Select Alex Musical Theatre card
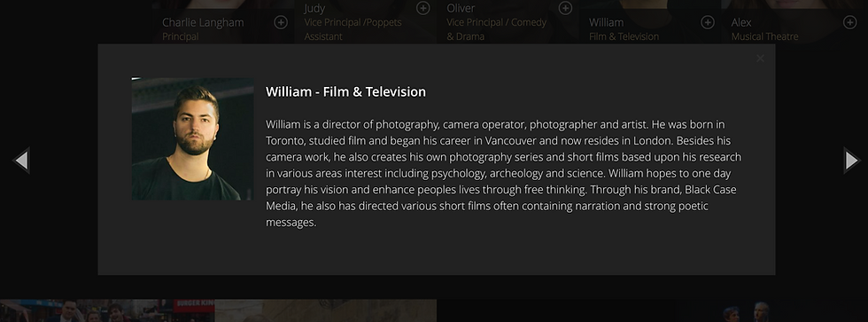 click(794, 21)
